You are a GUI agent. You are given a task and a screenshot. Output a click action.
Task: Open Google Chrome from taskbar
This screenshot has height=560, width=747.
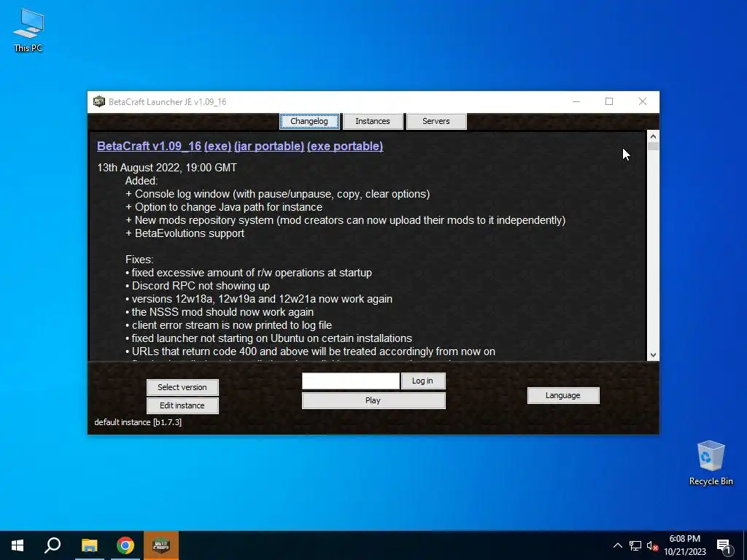tap(125, 545)
